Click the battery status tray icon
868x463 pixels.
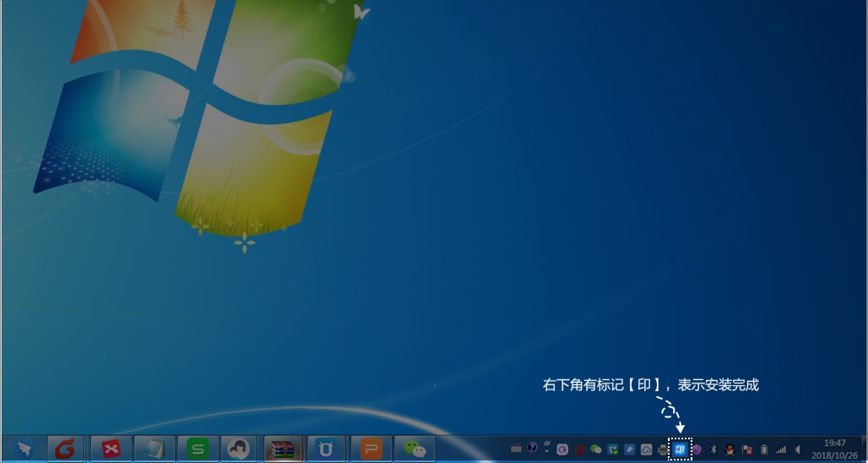coord(764,449)
